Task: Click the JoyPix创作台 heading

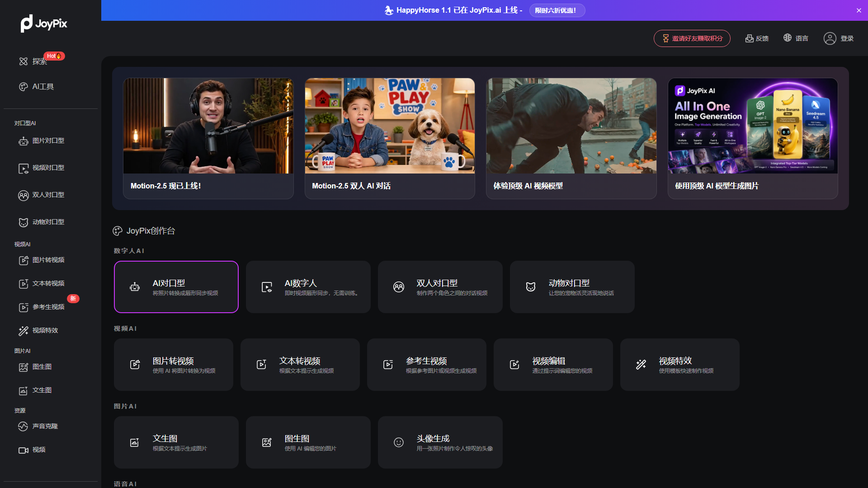Action: pyautogui.click(x=151, y=231)
